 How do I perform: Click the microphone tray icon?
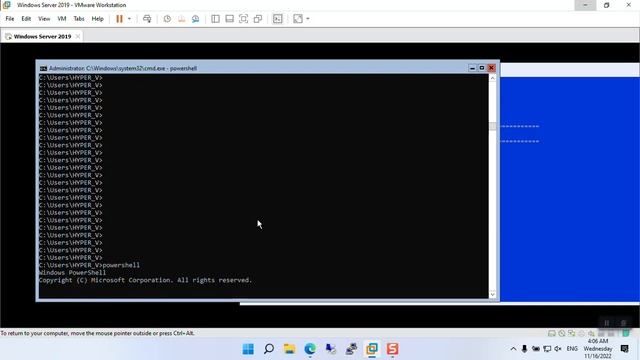click(524, 349)
